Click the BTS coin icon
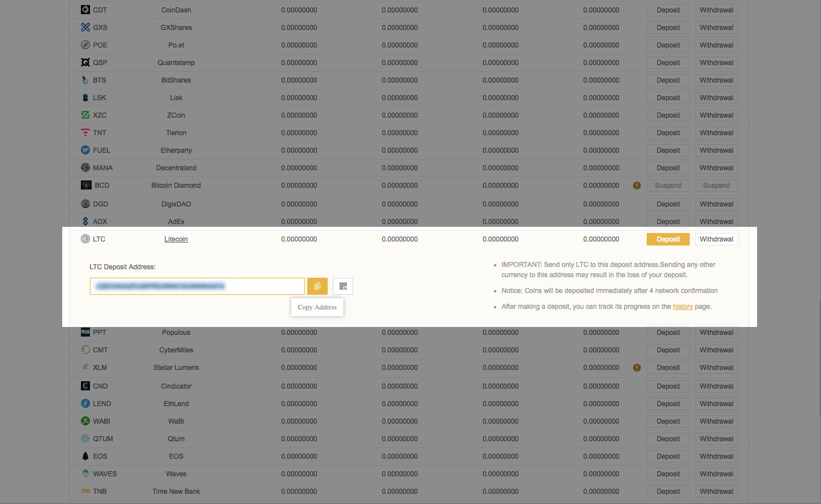The height and width of the screenshot is (504, 821). pos(85,80)
